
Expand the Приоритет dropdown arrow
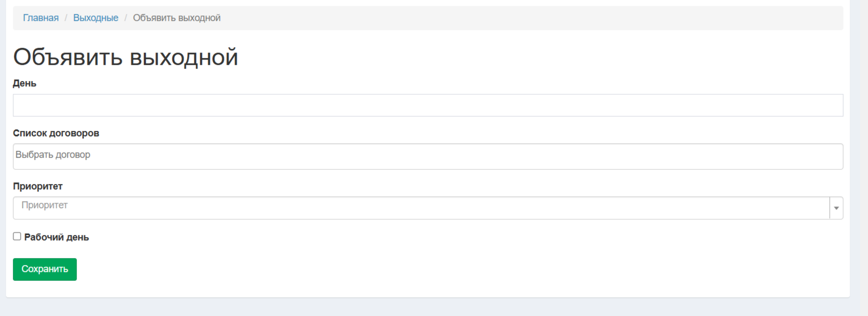[x=836, y=208]
